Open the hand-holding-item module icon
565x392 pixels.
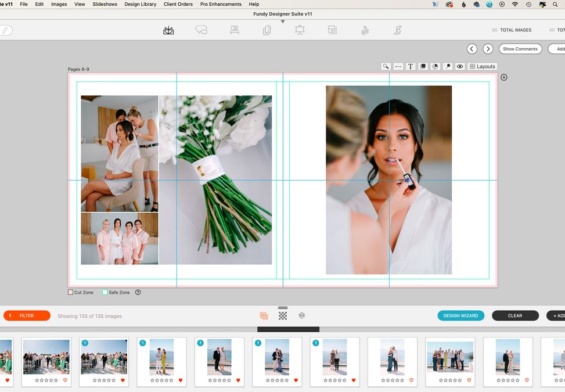click(x=365, y=30)
